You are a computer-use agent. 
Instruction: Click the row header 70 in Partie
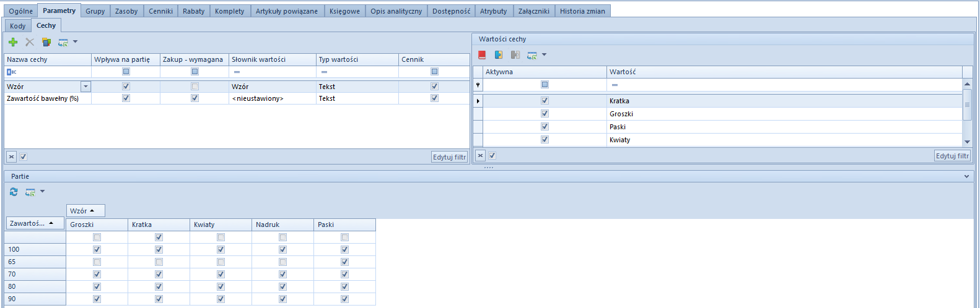pos(35,274)
